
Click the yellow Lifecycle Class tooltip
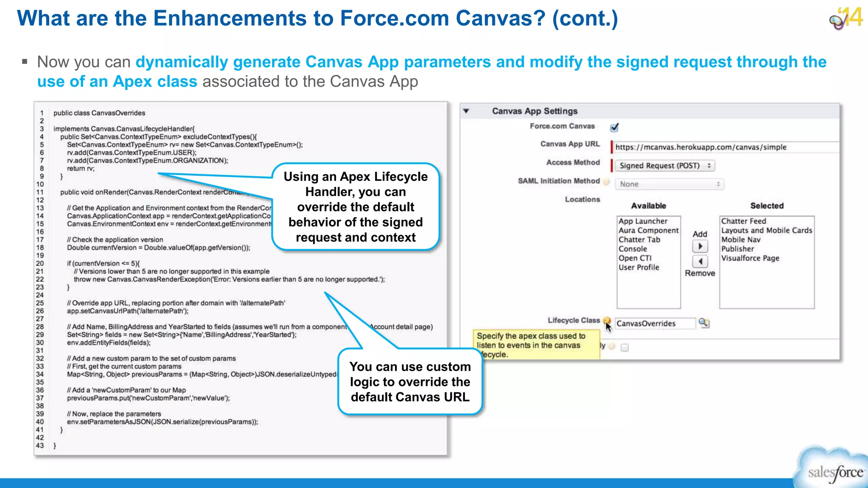pyautogui.click(x=536, y=345)
